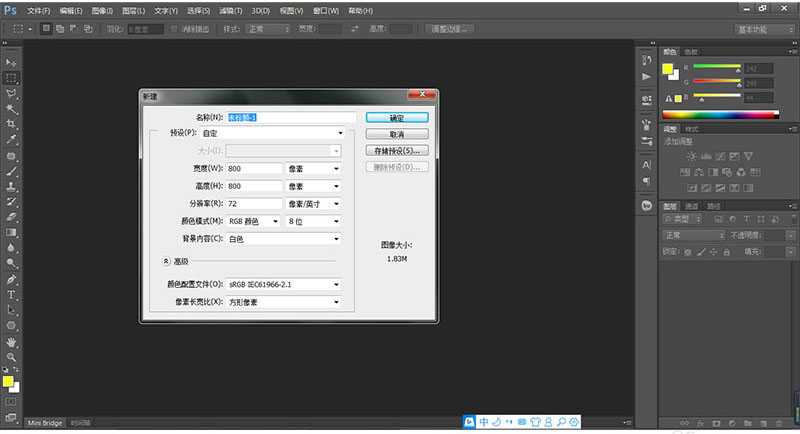The image size is (800, 434).
Task: Select the Lasso tool
Action: click(x=12, y=93)
